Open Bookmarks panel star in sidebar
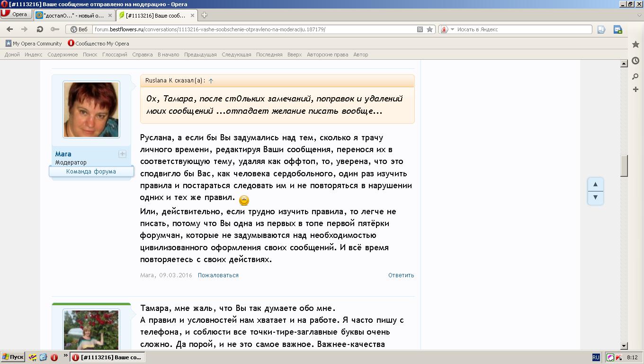Viewport: 644px width, 364px height. [635, 44]
